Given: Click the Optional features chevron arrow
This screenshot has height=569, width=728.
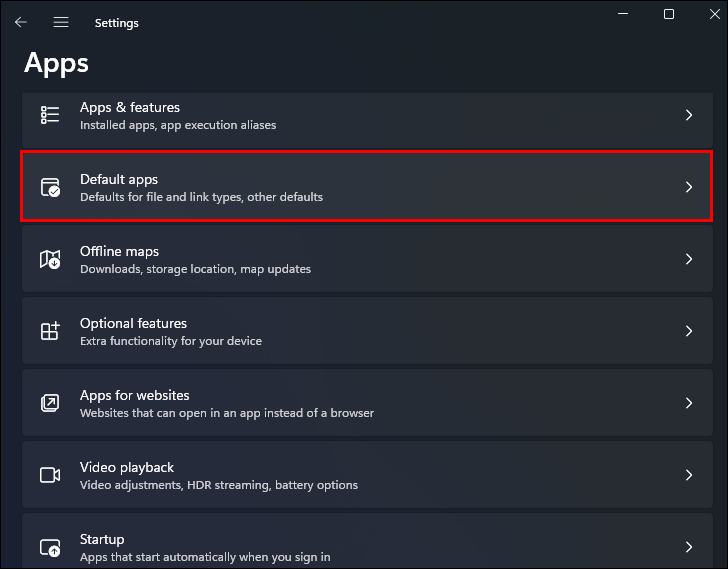Looking at the screenshot, I should (x=688, y=331).
